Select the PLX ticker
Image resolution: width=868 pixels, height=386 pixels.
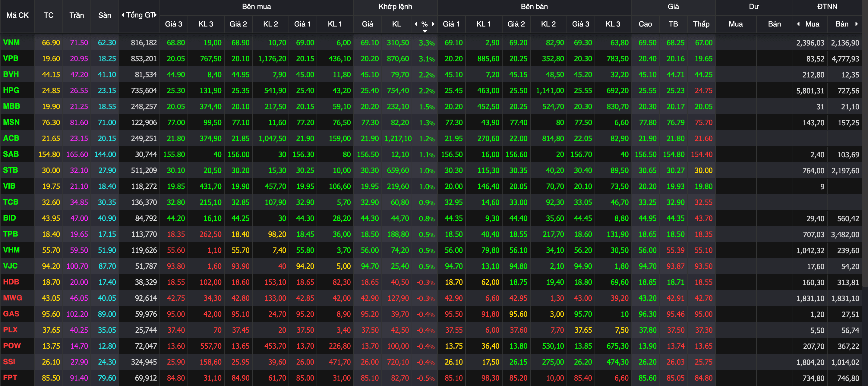pyautogui.click(x=11, y=330)
